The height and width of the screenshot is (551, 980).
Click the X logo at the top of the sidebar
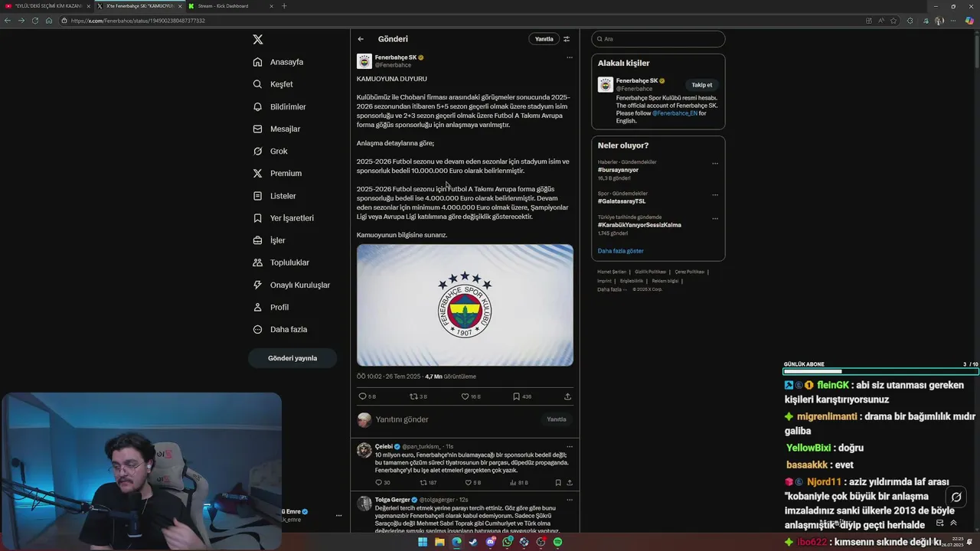point(258,39)
